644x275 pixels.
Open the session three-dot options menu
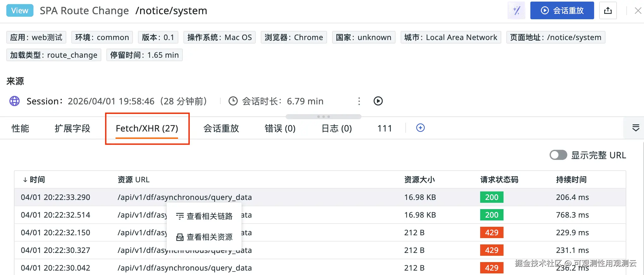coord(359,101)
